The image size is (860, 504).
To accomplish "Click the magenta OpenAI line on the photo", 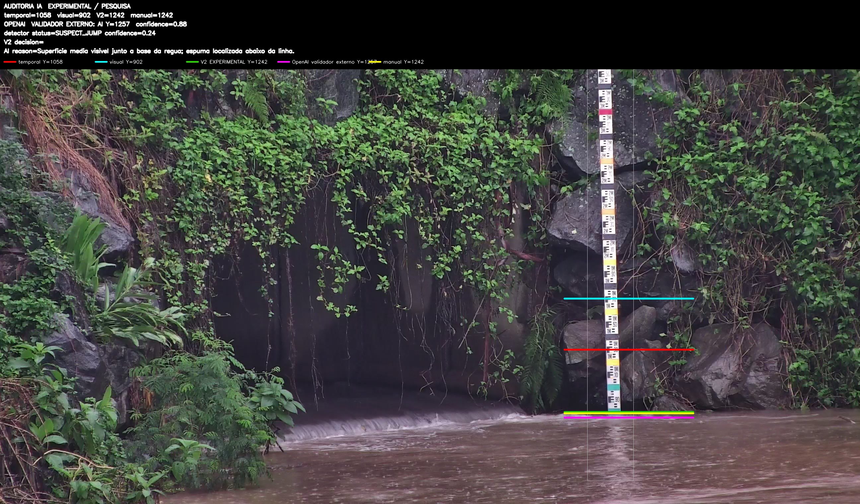I will 629,417.
